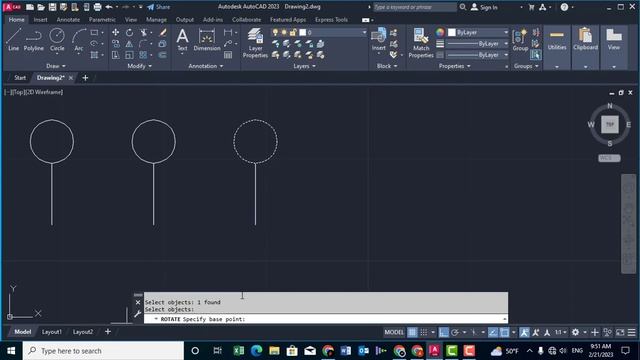Select the Arc tool
Viewport: 640px width, 360px height.
79,40
